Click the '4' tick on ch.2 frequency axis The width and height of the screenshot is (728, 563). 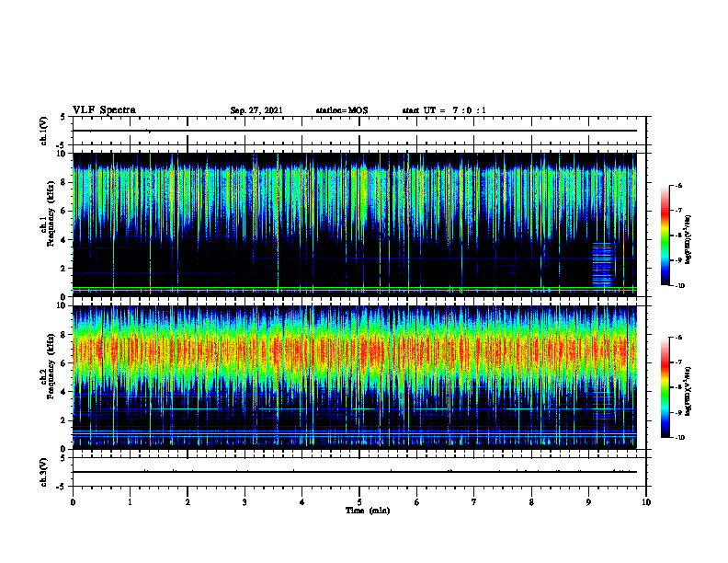pyautogui.click(x=64, y=392)
